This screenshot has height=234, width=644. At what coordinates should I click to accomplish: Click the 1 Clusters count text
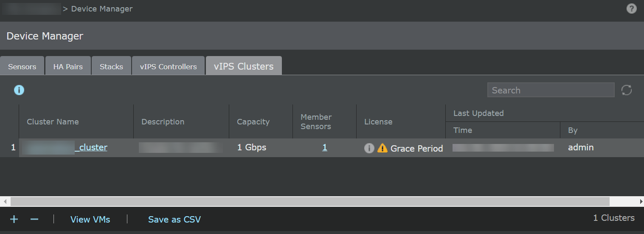tap(614, 218)
